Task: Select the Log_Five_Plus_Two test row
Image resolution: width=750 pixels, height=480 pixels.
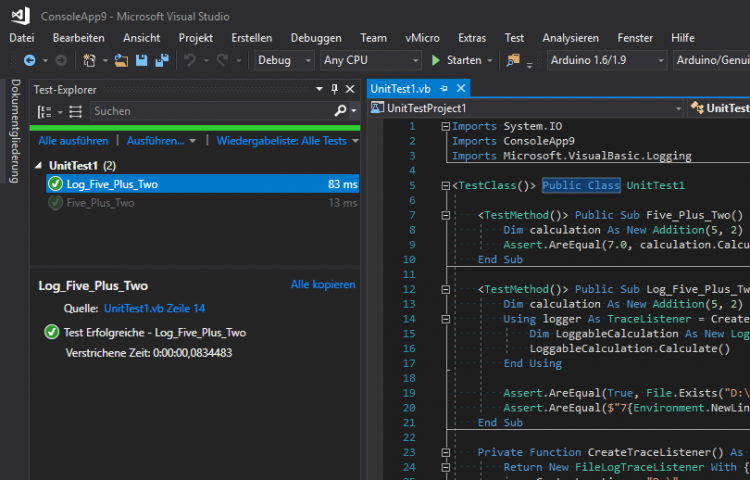Action: (x=202, y=184)
